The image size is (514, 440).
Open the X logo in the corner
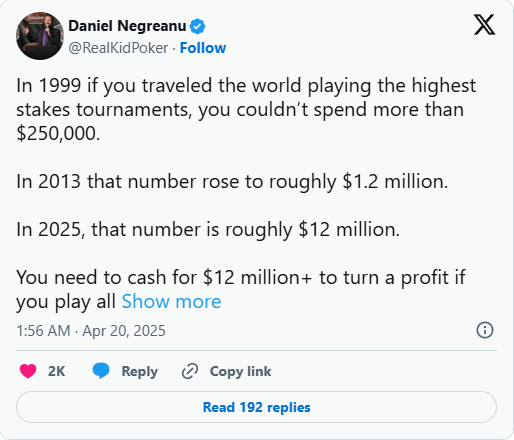[484, 25]
